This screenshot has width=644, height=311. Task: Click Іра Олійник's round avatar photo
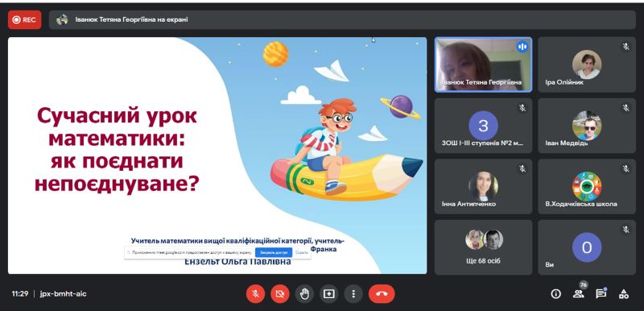tap(587, 64)
